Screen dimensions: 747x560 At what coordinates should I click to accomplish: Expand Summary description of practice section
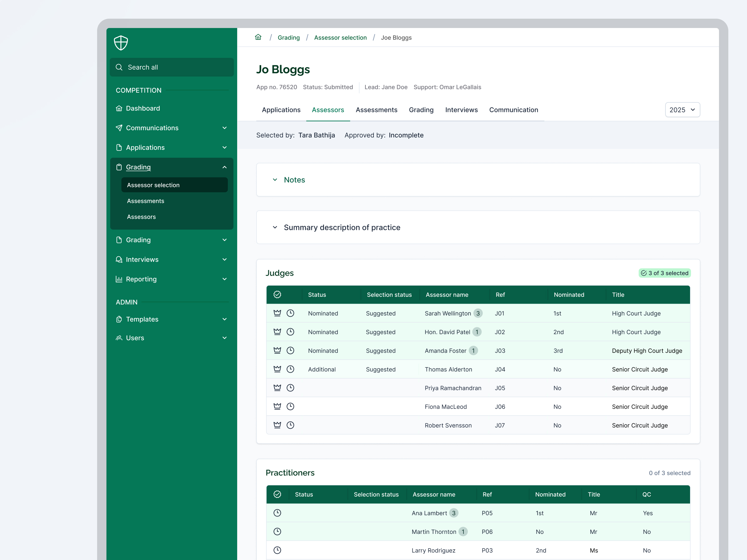coord(342,227)
